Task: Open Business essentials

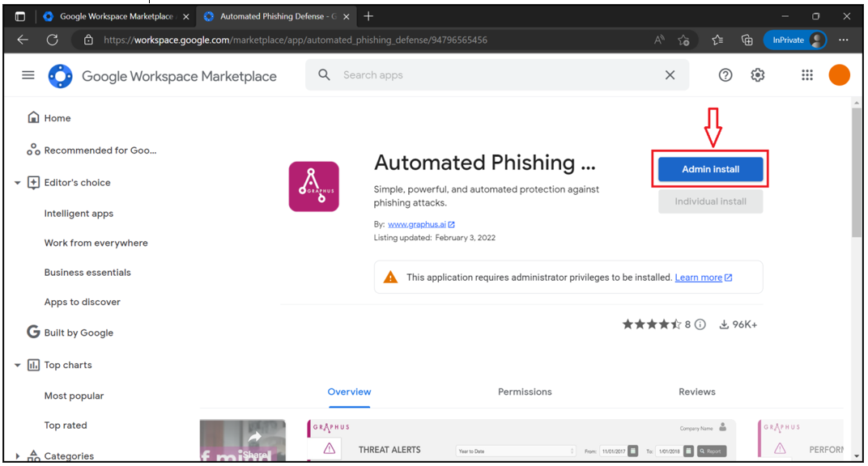Action: [87, 273]
